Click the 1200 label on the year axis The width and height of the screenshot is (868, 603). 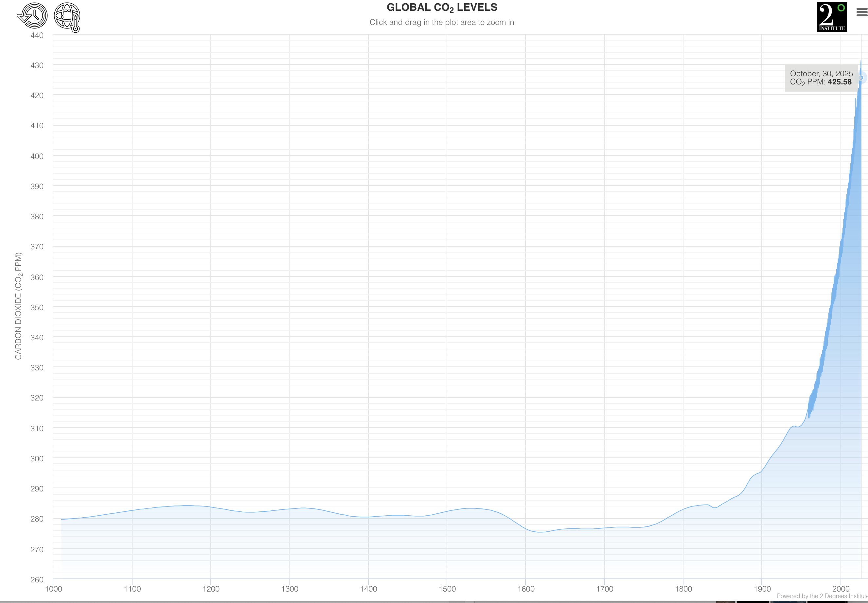tap(211, 589)
